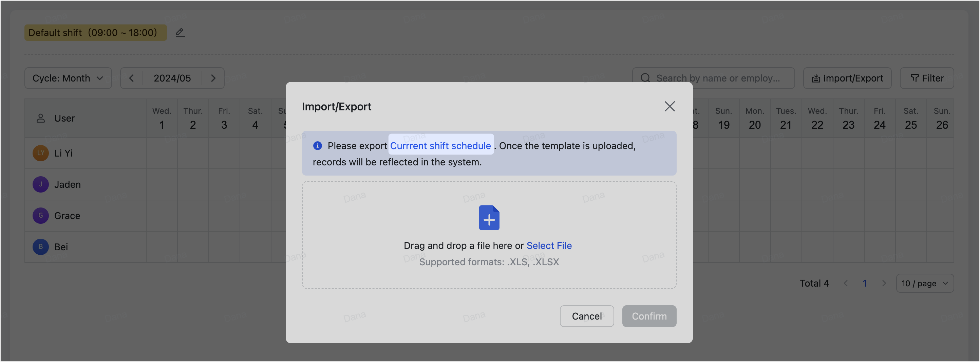Click the blue file upload icon

[489, 218]
